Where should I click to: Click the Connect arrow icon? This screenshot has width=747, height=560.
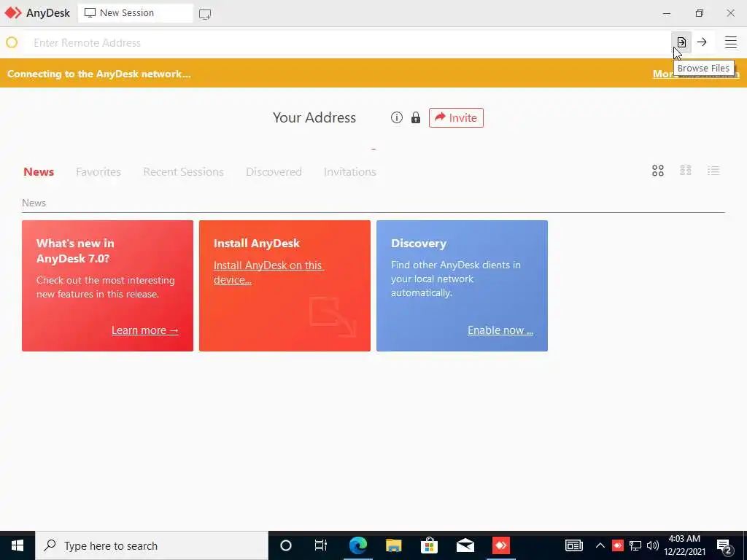pyautogui.click(x=702, y=42)
